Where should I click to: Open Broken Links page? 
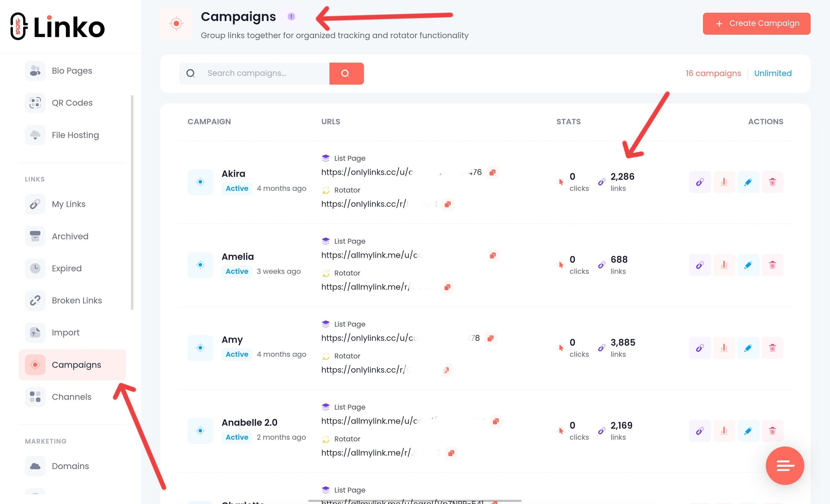[72, 300]
